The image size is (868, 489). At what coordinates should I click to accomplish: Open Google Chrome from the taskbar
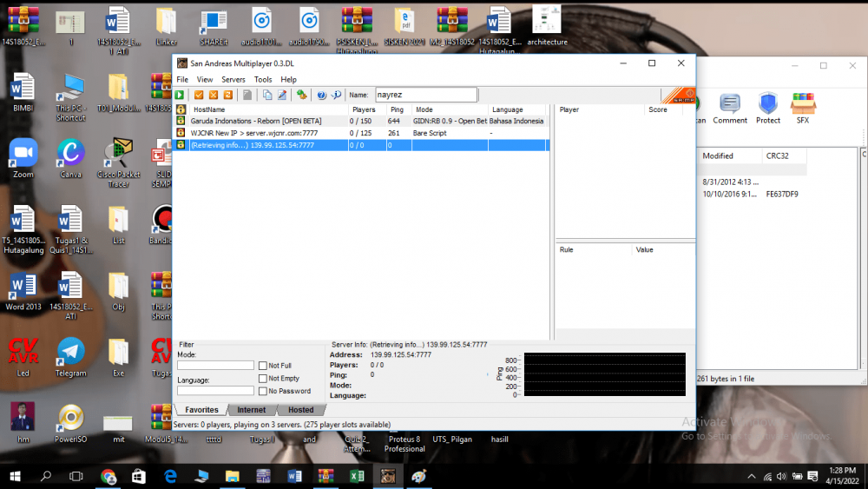click(108, 476)
